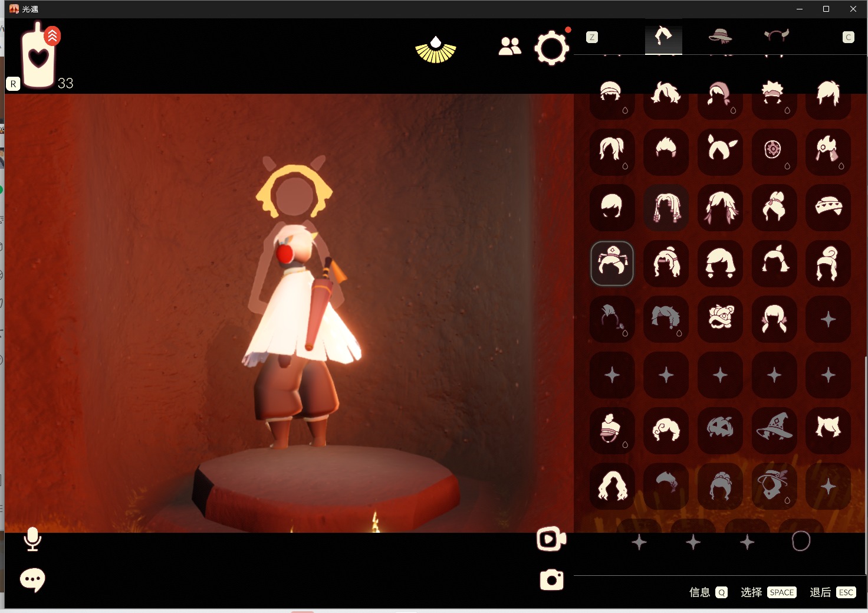The width and height of the screenshot is (868, 613).
Task: Select the witch hat item
Action: (774, 431)
